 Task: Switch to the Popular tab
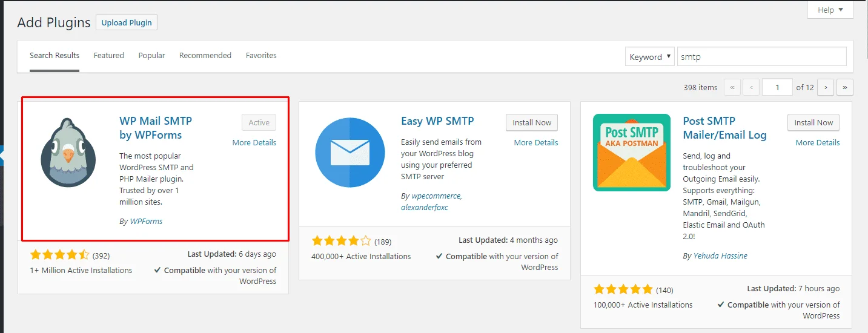pyautogui.click(x=151, y=55)
